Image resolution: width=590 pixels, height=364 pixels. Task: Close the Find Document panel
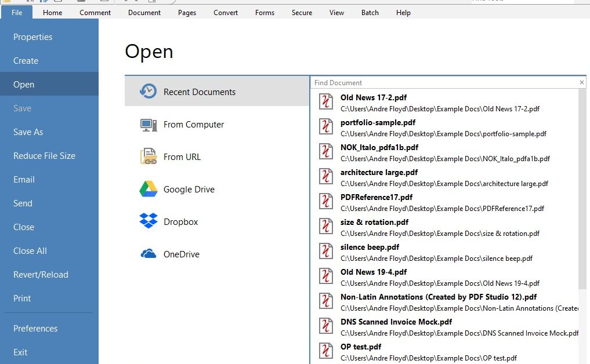point(581,82)
